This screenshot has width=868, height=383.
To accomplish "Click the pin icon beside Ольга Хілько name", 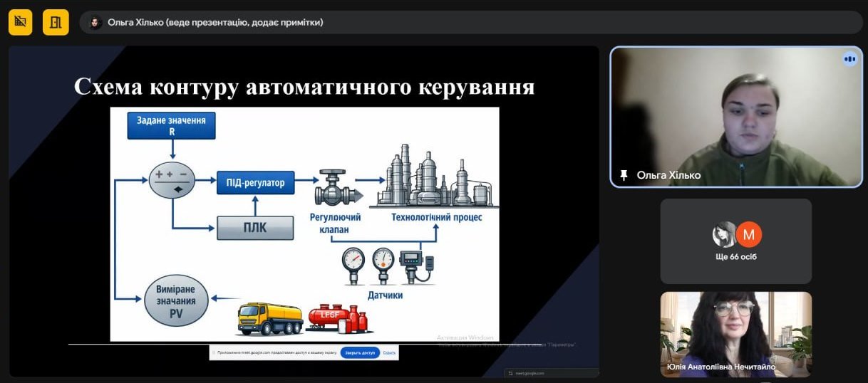I will point(624,175).
